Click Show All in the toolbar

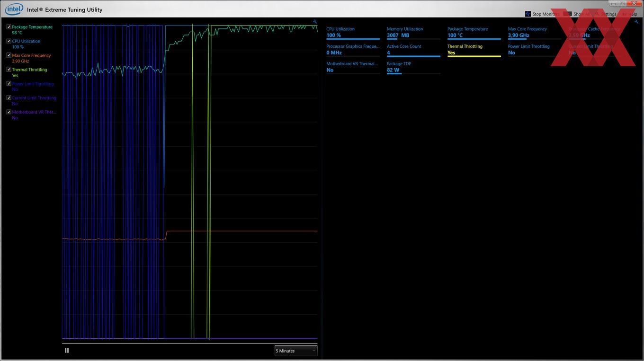point(582,14)
